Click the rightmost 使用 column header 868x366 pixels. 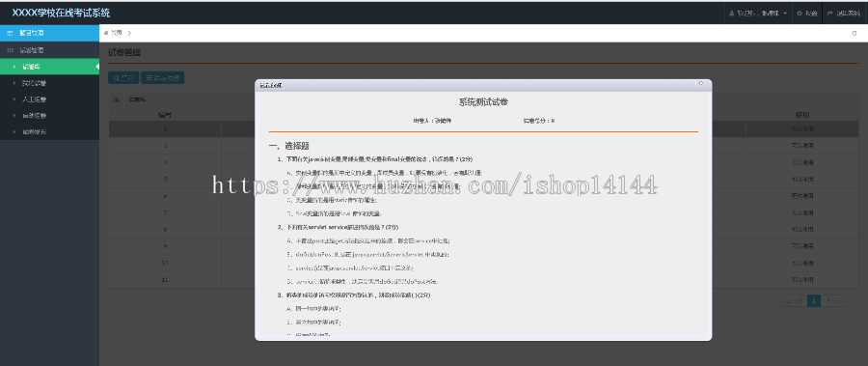click(802, 115)
